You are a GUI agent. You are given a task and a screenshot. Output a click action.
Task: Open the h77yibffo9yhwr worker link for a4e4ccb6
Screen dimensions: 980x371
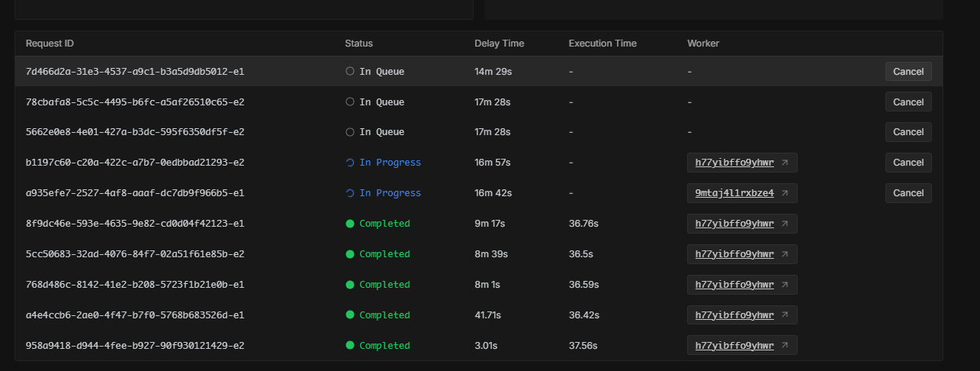[734, 315]
